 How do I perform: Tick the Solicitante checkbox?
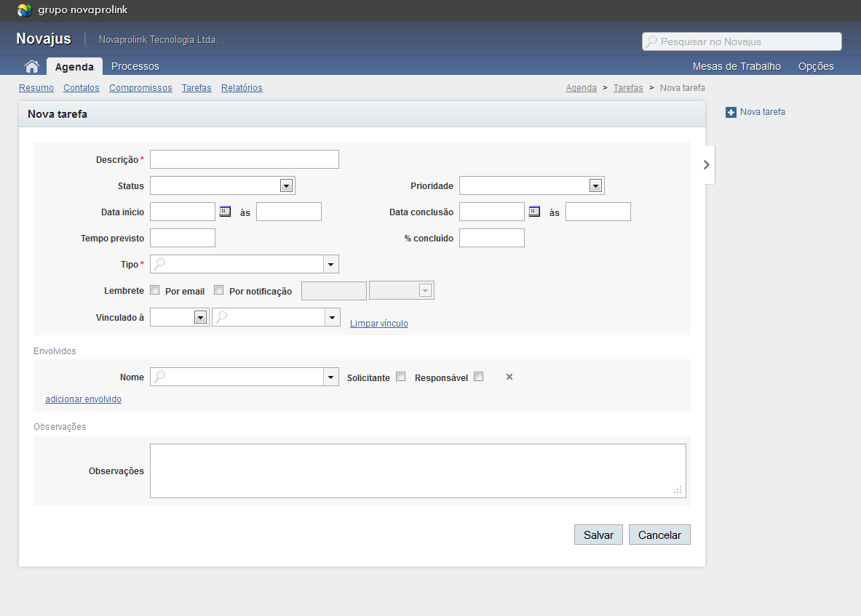pos(401,377)
